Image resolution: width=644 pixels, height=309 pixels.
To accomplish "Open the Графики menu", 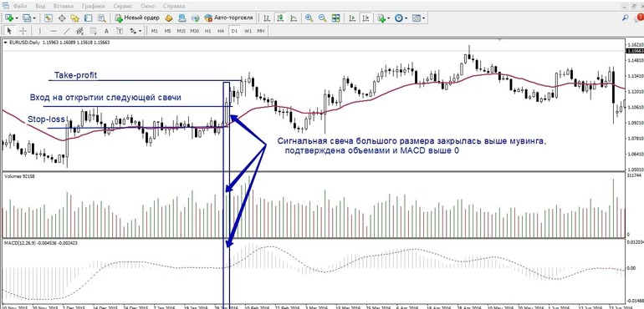I will point(93,7).
